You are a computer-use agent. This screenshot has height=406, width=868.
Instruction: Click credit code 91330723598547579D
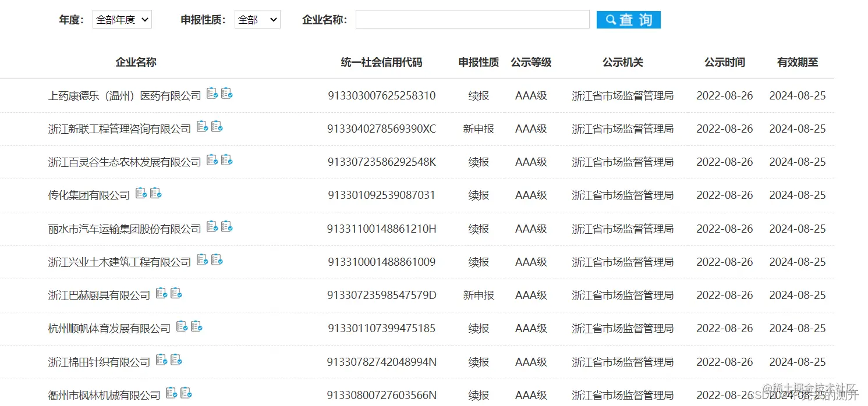[x=382, y=295]
